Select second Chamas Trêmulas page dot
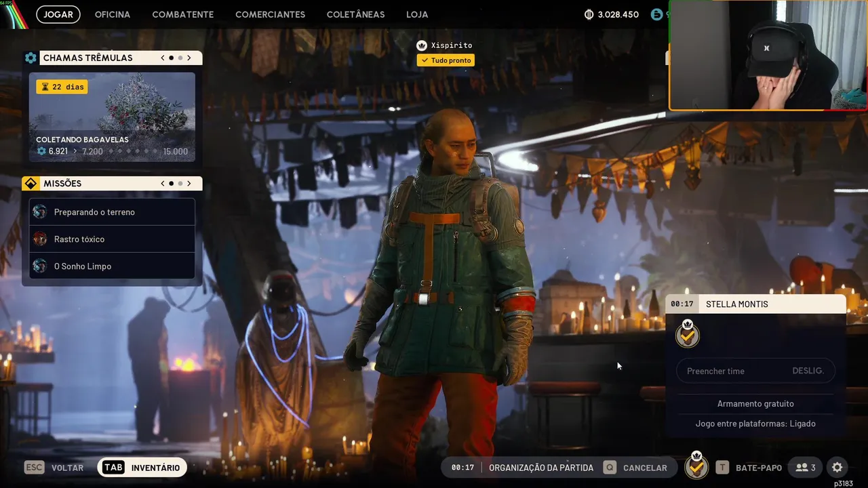This screenshot has width=868, height=488. click(x=180, y=58)
